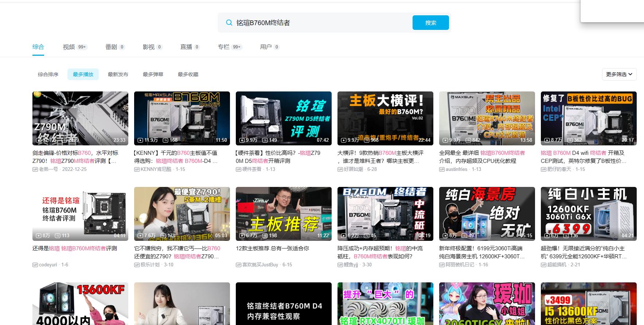Viewport: 644px width, 325px height.
Task: Visit uploader 老弟一号's profile
Action: point(48,169)
